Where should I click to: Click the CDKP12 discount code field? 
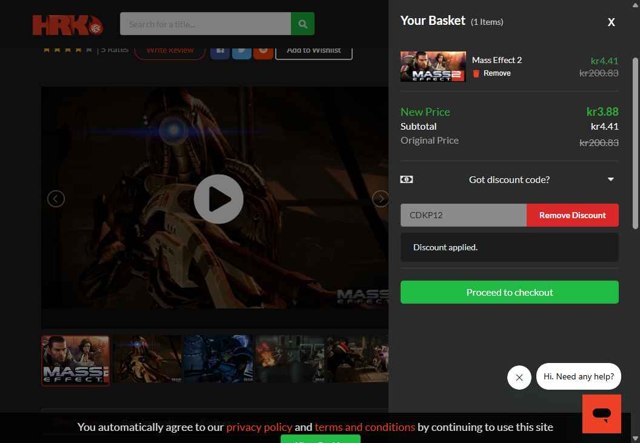(463, 215)
